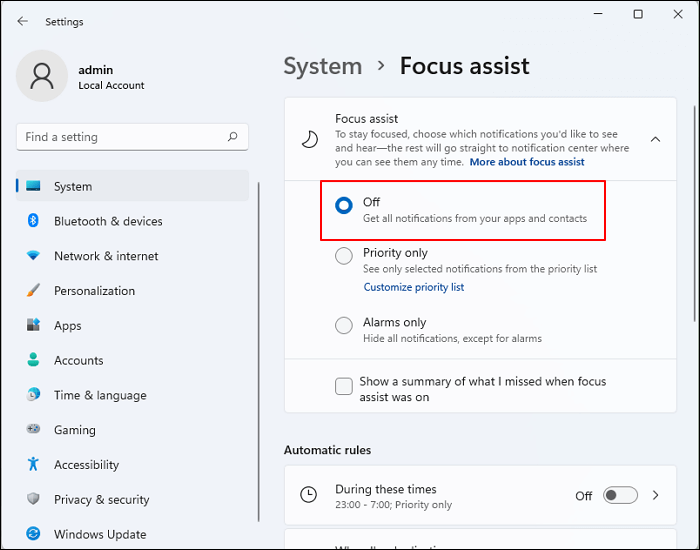Open Privacy & security settings page

[x=101, y=500]
